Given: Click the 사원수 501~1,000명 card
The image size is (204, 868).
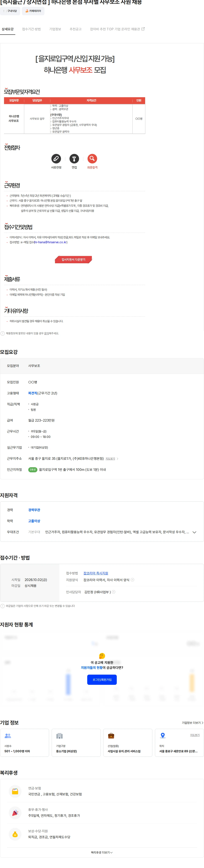Looking at the screenshot, I should [25, 742].
